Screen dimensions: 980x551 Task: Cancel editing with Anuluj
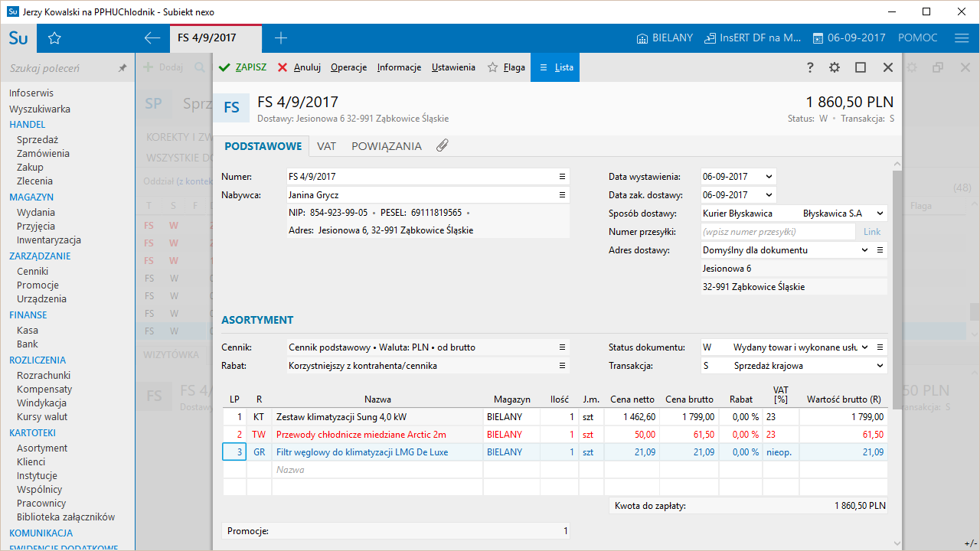[299, 67]
